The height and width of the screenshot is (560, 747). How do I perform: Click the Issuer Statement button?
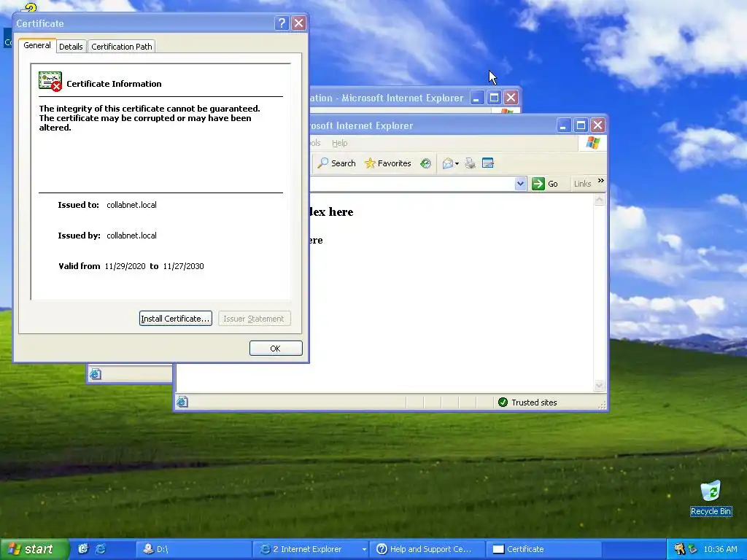254,319
